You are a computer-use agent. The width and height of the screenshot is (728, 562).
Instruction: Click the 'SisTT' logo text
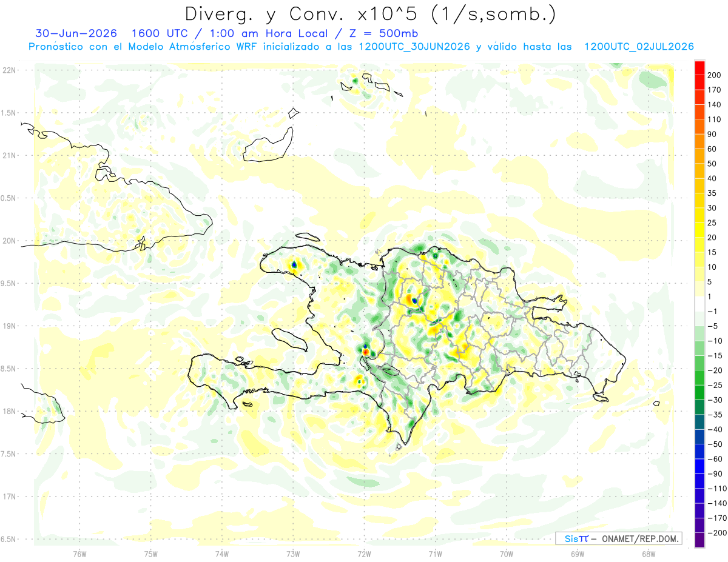point(576,538)
